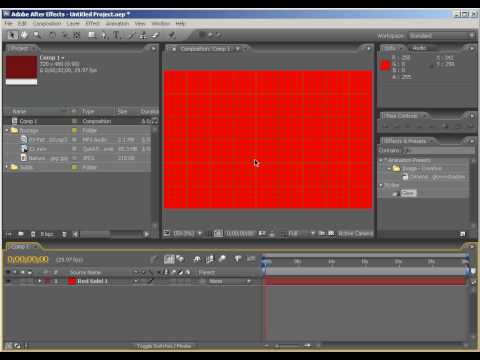Select the Selection arrow tool
480x360 pixels.
[x=12, y=35]
